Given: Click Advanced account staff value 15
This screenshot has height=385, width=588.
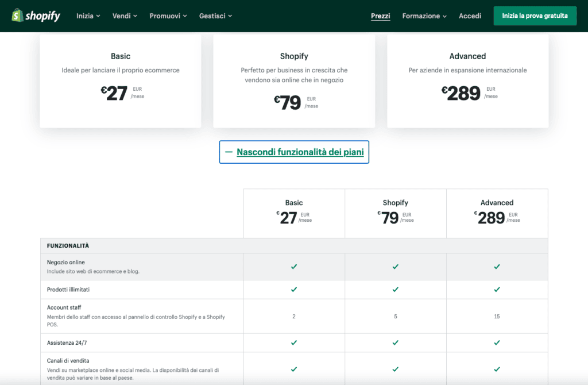Looking at the screenshot, I should pyautogui.click(x=497, y=316).
